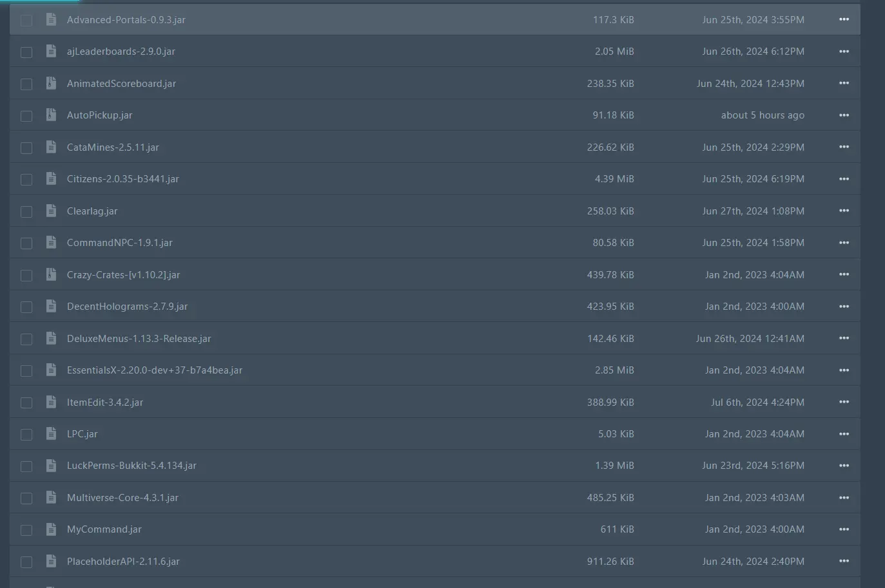Click the 611 KiB size value
Image resolution: width=885 pixels, height=588 pixels.
[x=617, y=529]
